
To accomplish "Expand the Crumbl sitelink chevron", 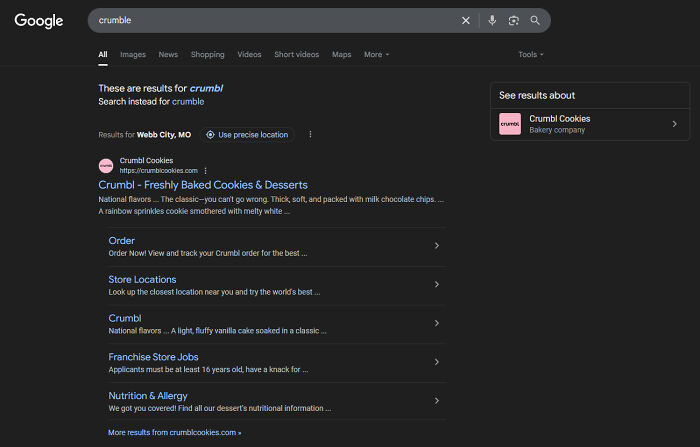I will coord(437,323).
